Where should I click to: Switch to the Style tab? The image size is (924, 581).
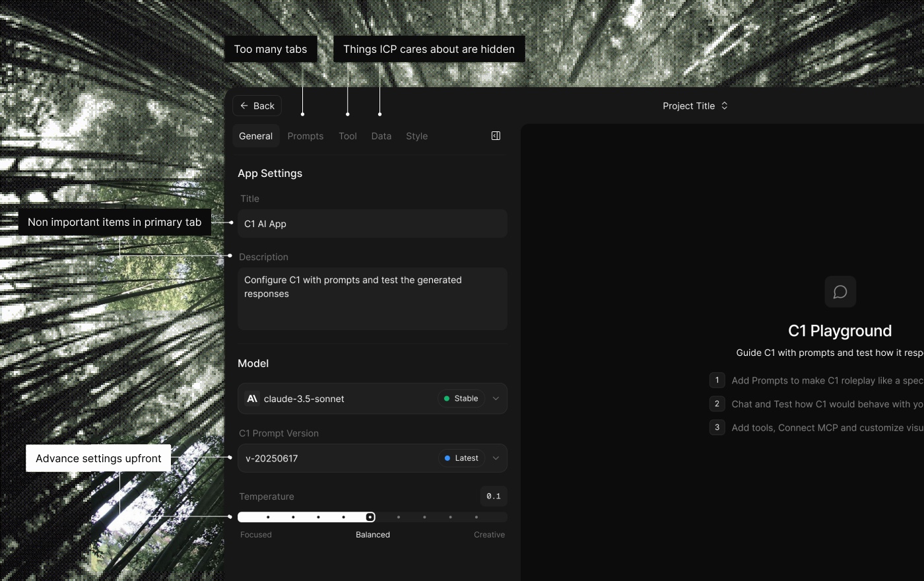coord(417,136)
